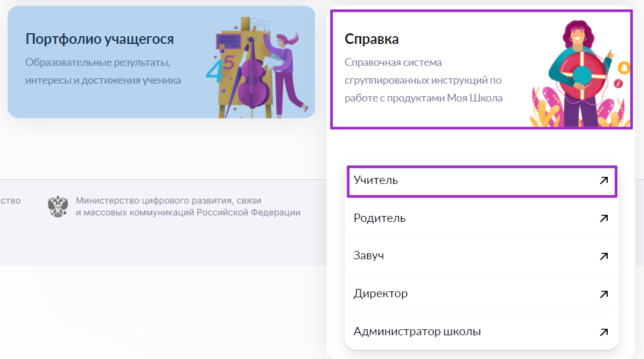Viewport: 644px width, 359px height.
Task: Click the highlighted Справка card
Action: tap(481, 67)
